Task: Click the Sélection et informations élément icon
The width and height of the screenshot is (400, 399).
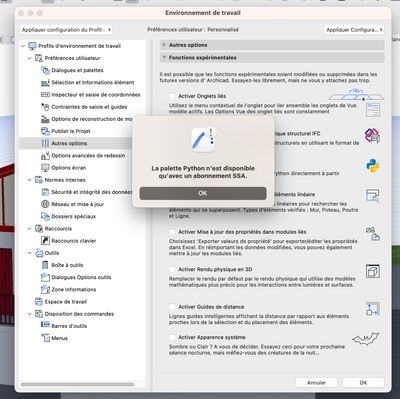Action: pos(45,82)
